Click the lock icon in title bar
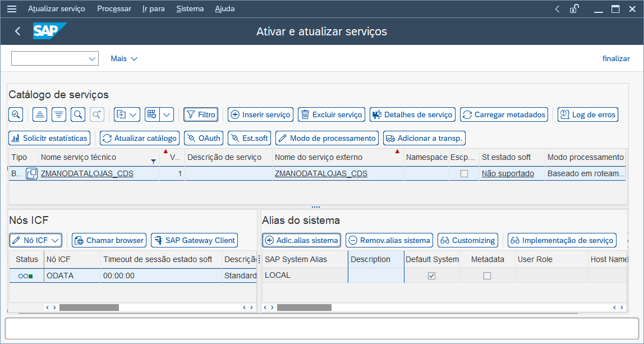This screenshot has height=344, width=644. [x=574, y=9]
